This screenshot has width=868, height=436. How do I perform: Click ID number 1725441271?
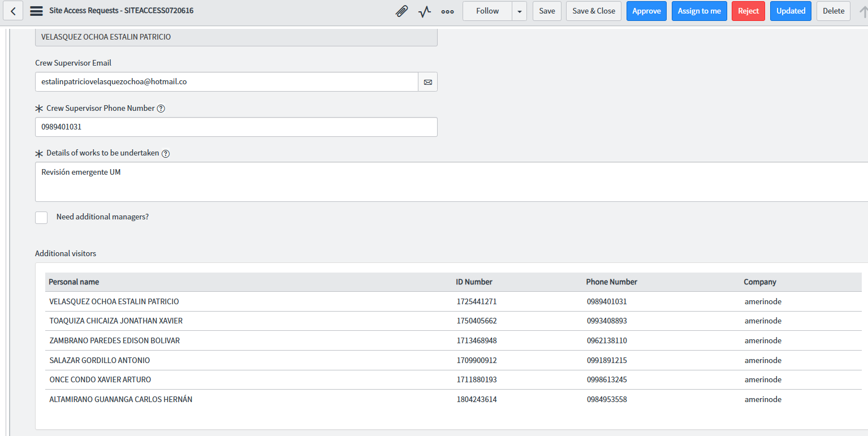click(x=477, y=302)
